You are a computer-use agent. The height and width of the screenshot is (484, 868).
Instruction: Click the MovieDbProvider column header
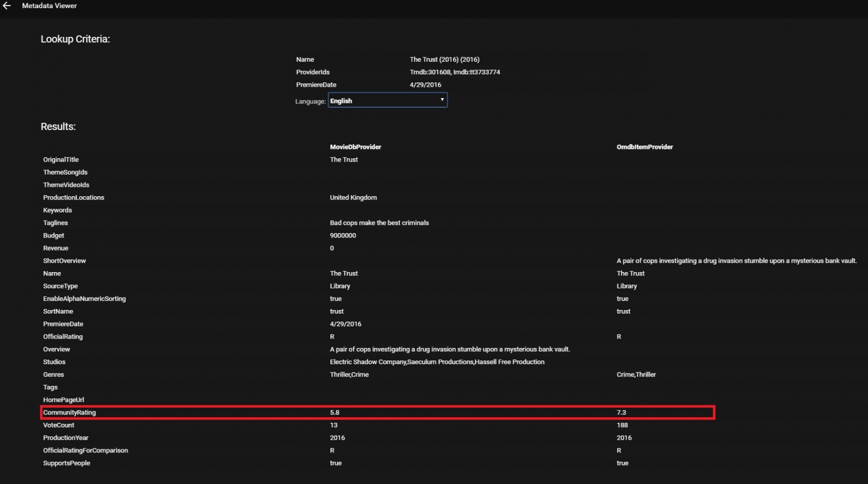coord(355,147)
